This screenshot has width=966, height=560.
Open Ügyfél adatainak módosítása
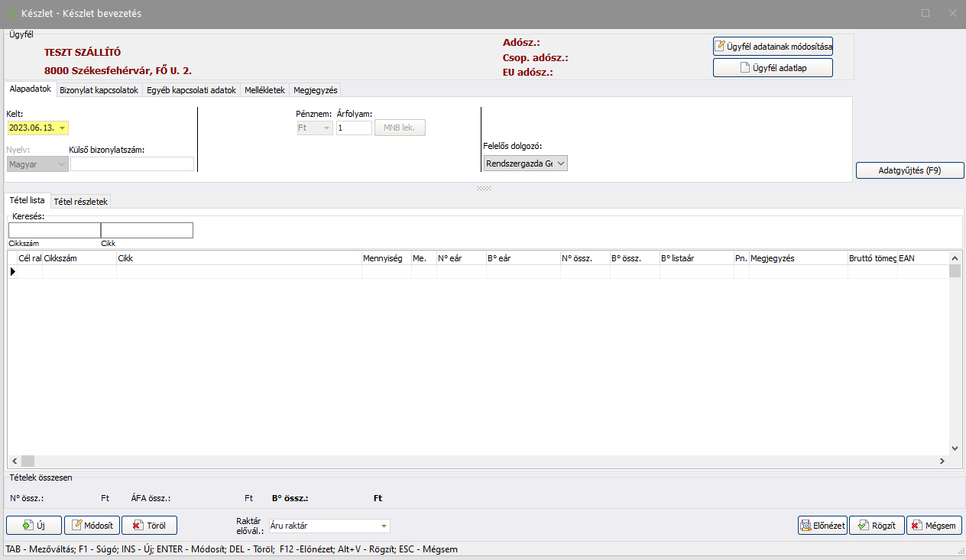point(773,46)
